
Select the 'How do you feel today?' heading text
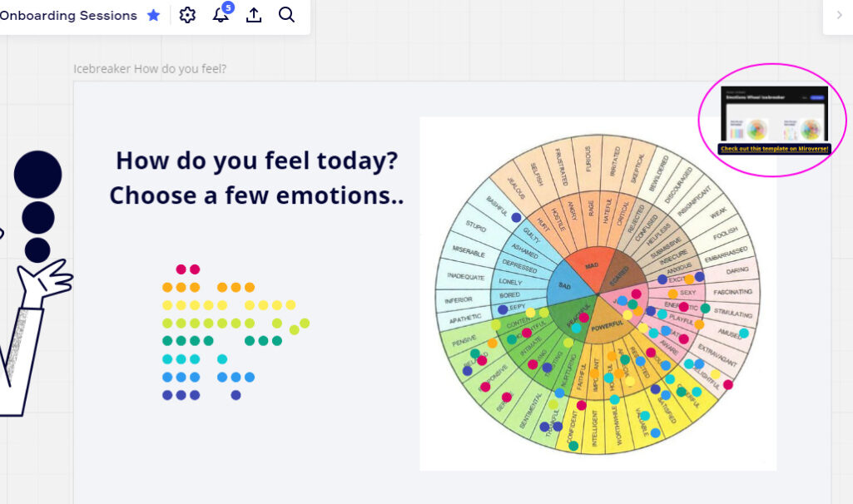pyautogui.click(x=257, y=161)
